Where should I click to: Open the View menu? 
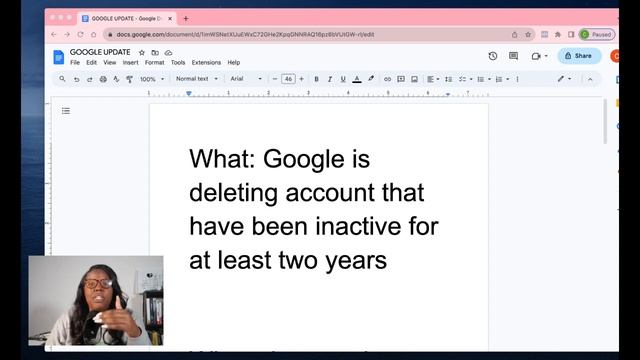[109, 62]
